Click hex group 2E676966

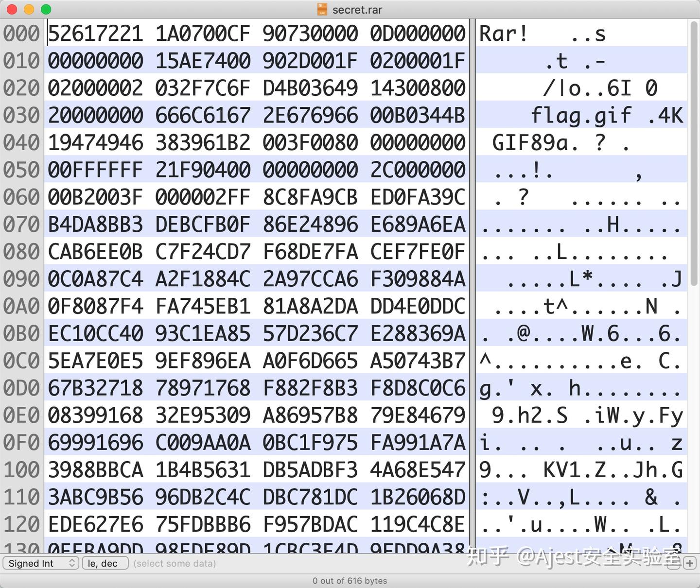pos(310,115)
